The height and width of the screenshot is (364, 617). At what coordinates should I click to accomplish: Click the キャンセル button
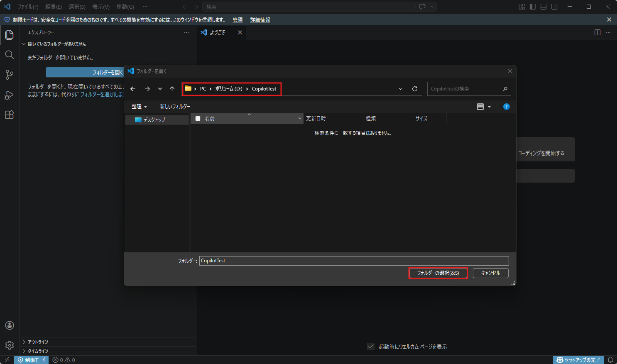pyautogui.click(x=490, y=273)
